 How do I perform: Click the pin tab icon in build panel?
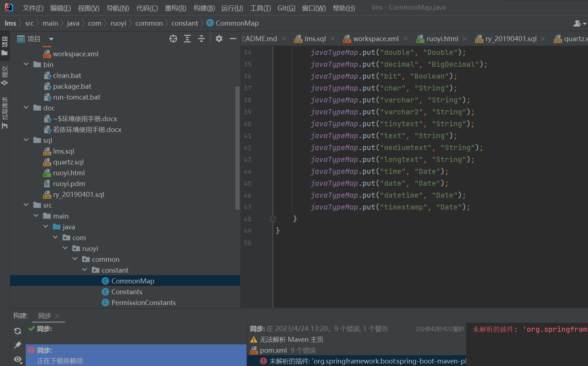pyautogui.click(x=18, y=345)
